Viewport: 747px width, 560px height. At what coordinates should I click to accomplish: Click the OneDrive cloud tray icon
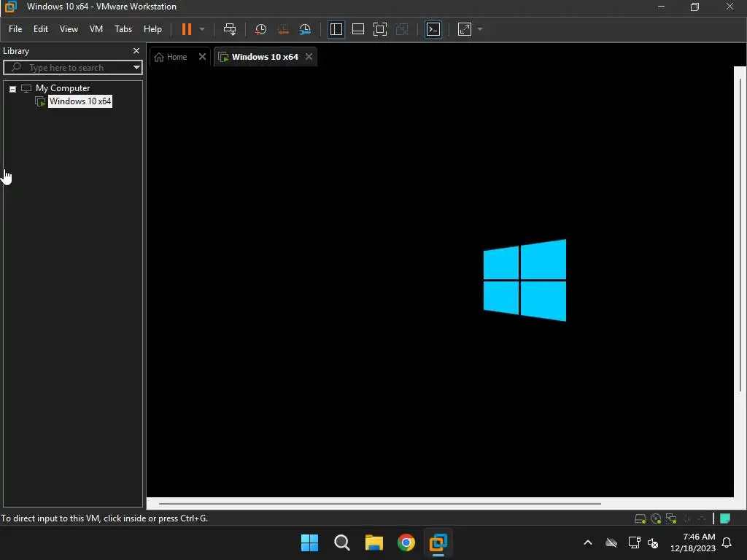(611, 542)
